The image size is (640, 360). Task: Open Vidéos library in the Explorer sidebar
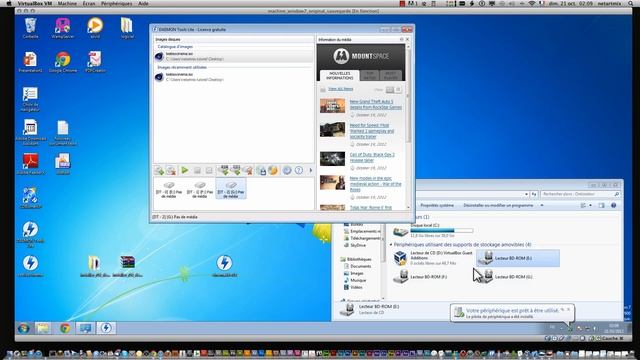click(x=353, y=287)
